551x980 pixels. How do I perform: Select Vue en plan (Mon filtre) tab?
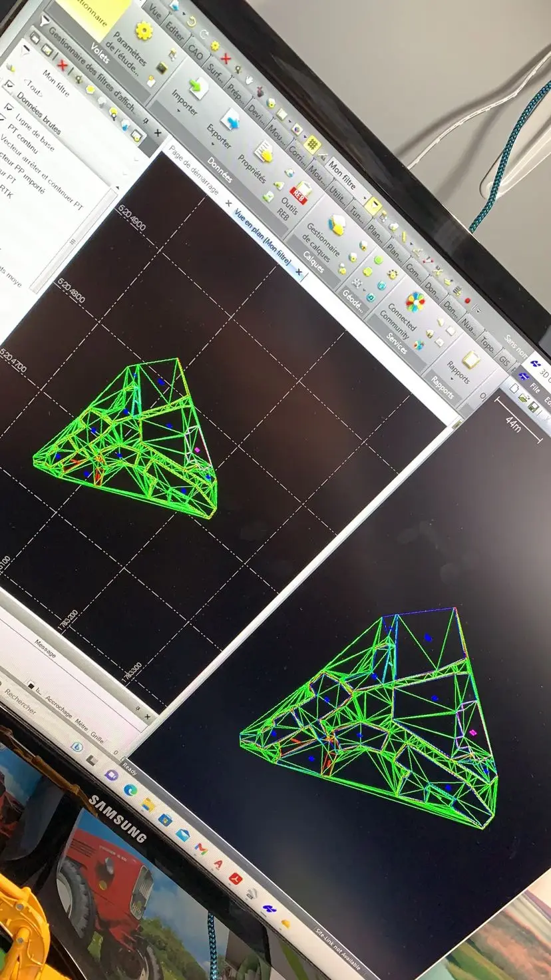pyautogui.click(x=263, y=237)
